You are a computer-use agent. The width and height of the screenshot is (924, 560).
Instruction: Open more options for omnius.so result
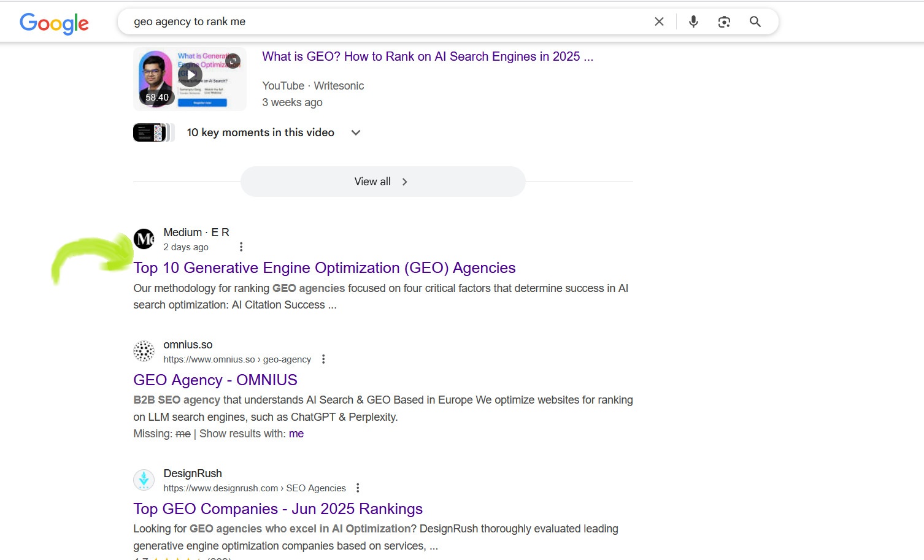(x=323, y=359)
